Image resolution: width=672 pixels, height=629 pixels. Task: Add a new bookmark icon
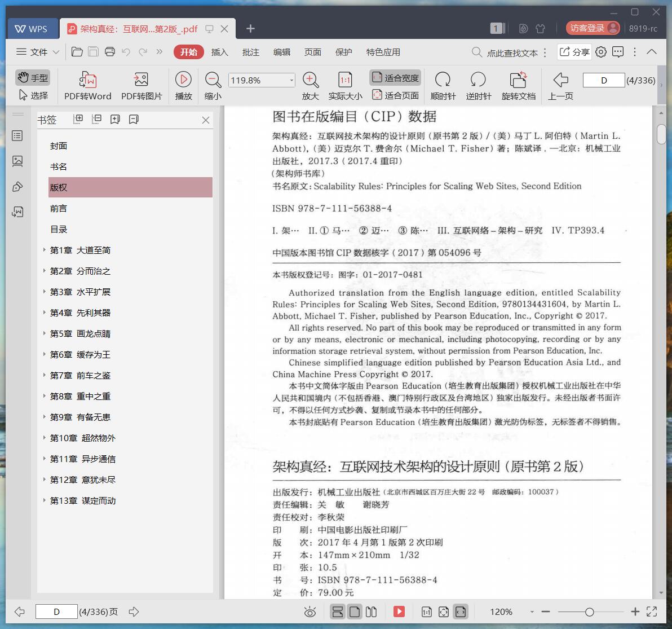(x=115, y=119)
